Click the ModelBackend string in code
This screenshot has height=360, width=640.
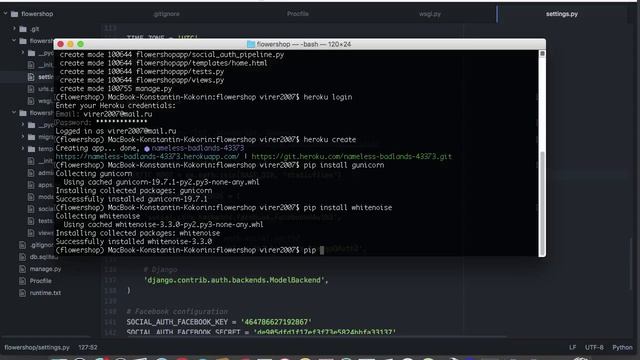[x=236, y=280]
